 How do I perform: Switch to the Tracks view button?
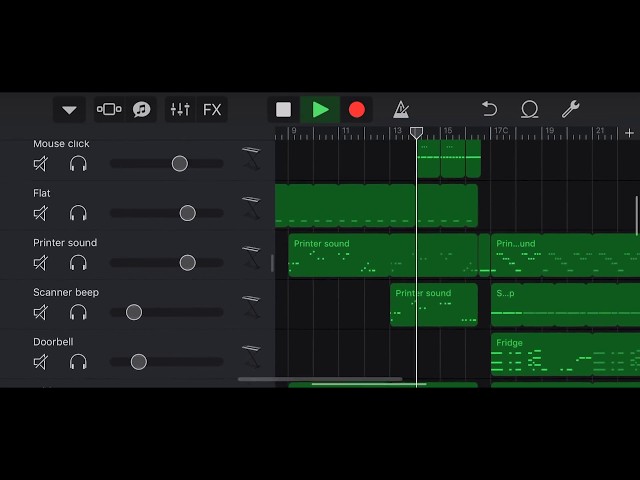click(109, 110)
